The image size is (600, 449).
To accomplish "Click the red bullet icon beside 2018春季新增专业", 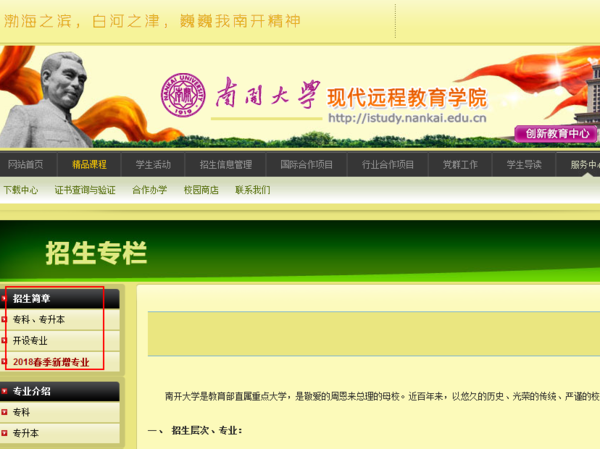I will pos(4,361).
